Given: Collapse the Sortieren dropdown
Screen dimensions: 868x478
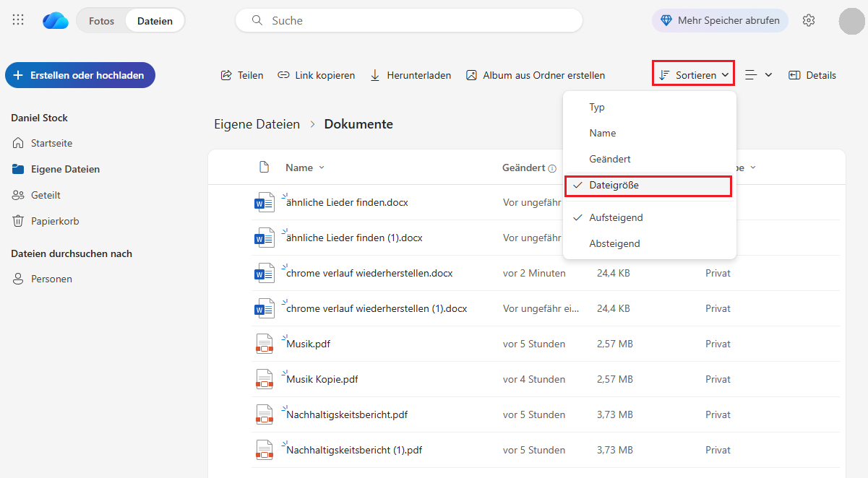Looking at the screenshot, I should [694, 75].
